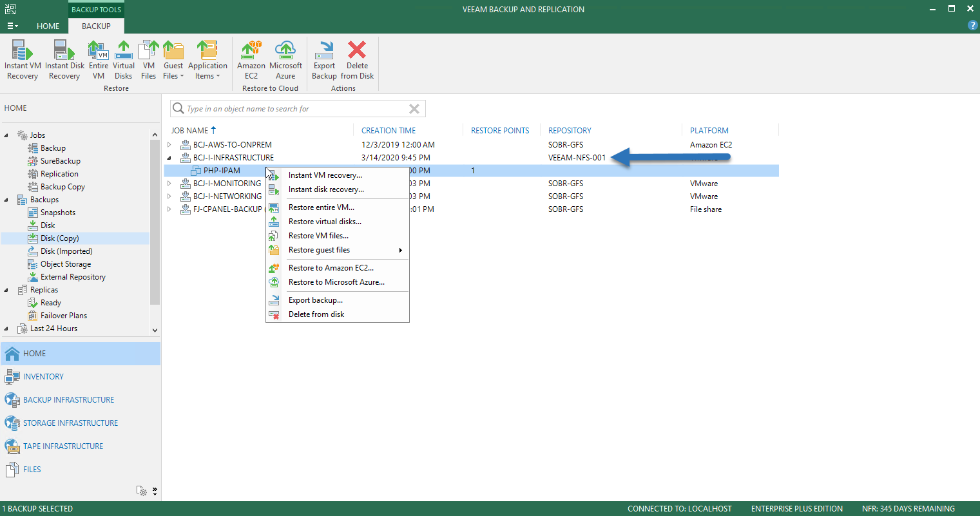
Task: Choose Restore VM files... in context menu
Action: pos(338,236)
